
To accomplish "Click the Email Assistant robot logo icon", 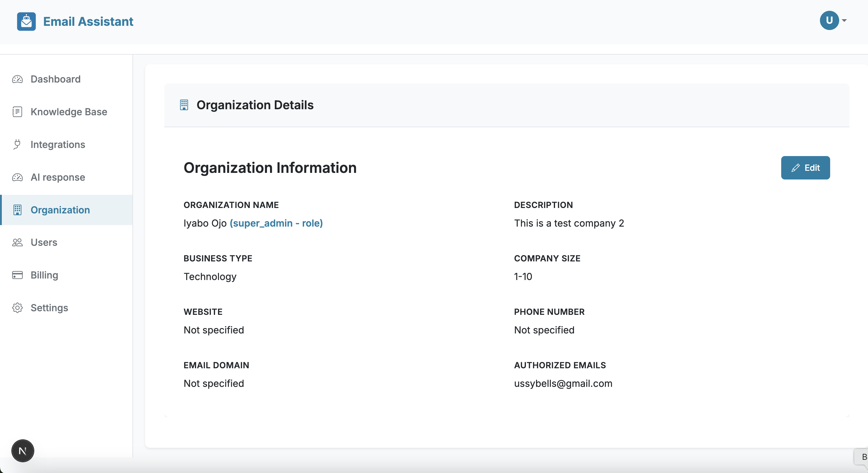I will 26,21.
